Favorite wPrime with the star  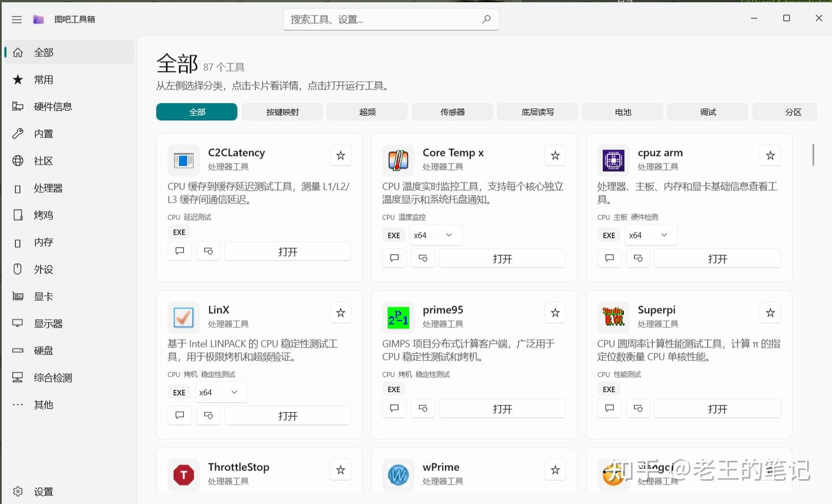pyautogui.click(x=555, y=470)
